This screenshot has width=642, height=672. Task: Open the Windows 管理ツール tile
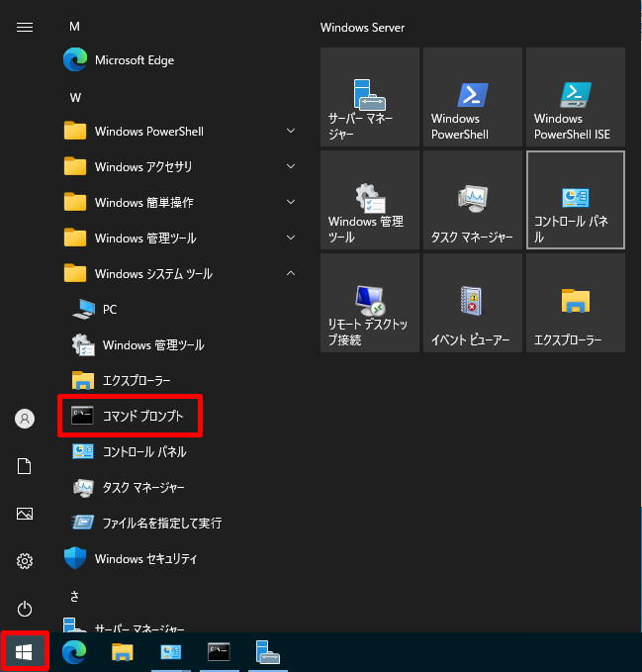(370, 200)
